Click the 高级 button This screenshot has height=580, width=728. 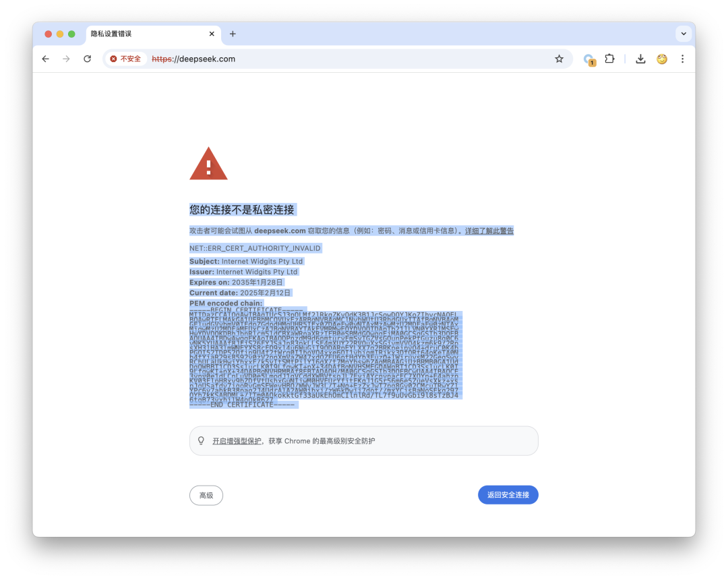[206, 496]
